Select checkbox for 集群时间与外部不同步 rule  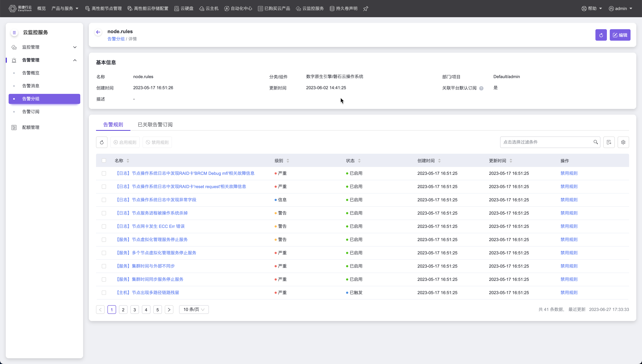tap(104, 266)
